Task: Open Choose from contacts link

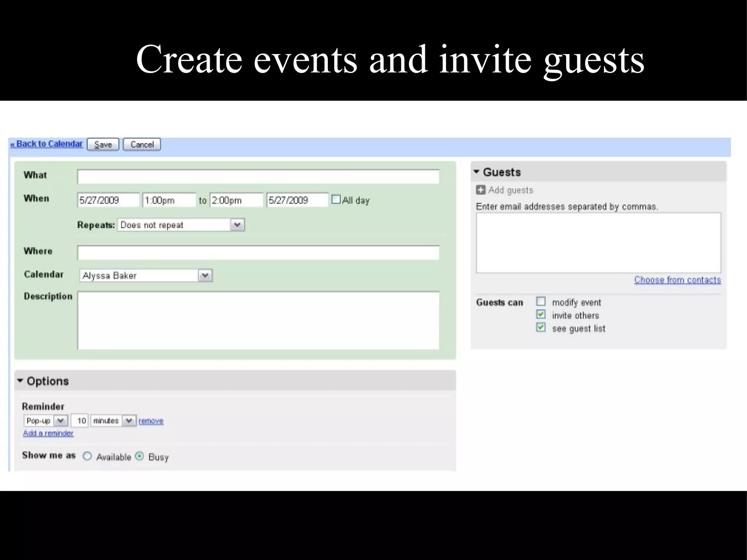Action: (678, 280)
